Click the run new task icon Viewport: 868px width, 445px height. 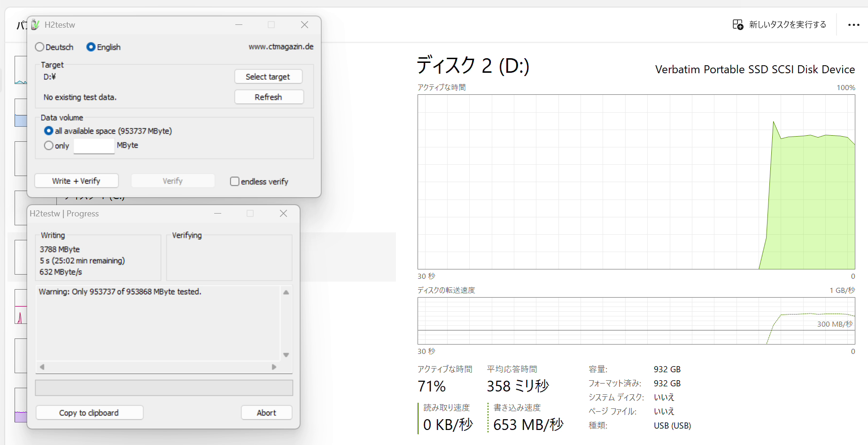click(737, 24)
